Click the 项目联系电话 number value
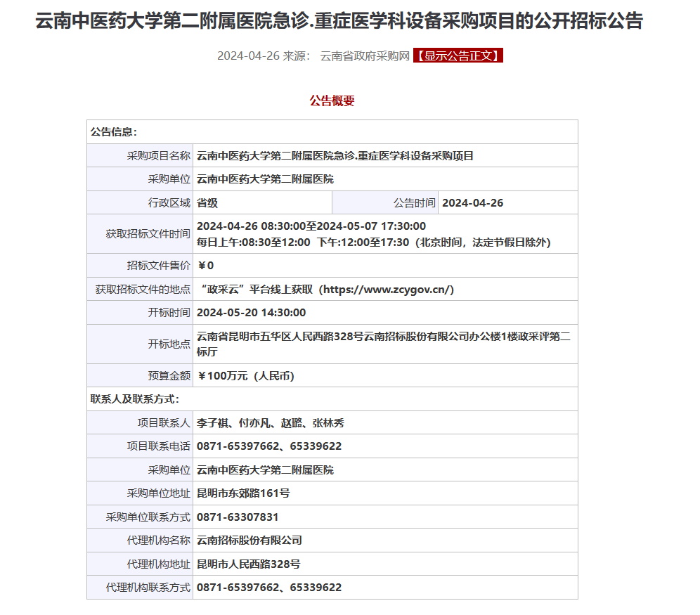The width and height of the screenshot is (700, 615). click(x=268, y=446)
